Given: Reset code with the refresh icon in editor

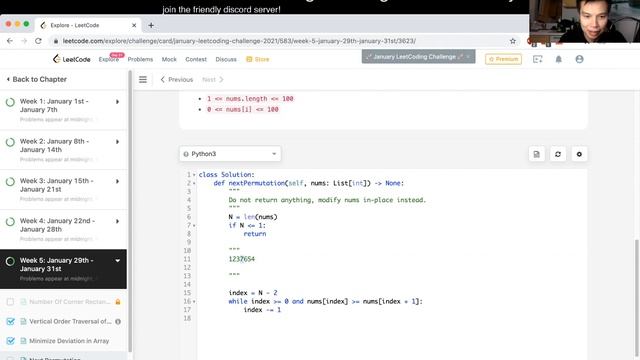Looking at the screenshot, I should [558, 154].
